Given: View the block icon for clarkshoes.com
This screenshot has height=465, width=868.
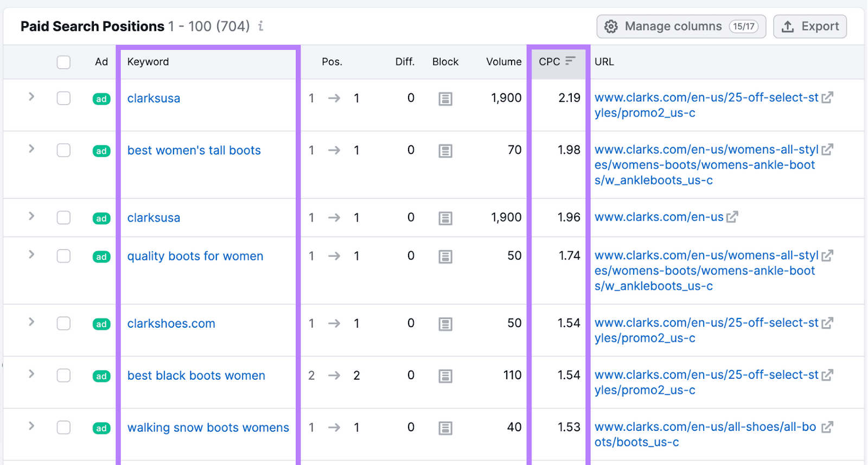Looking at the screenshot, I should click(445, 324).
